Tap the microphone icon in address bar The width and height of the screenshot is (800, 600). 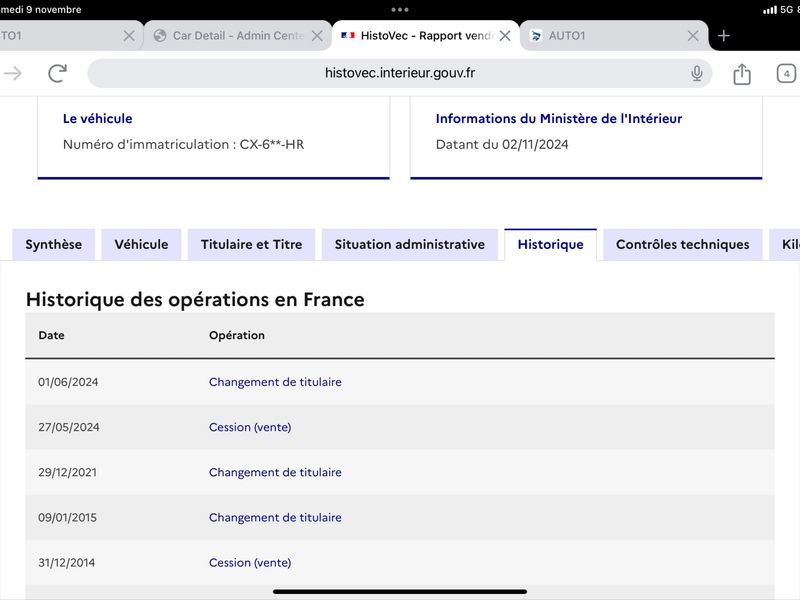coord(696,73)
